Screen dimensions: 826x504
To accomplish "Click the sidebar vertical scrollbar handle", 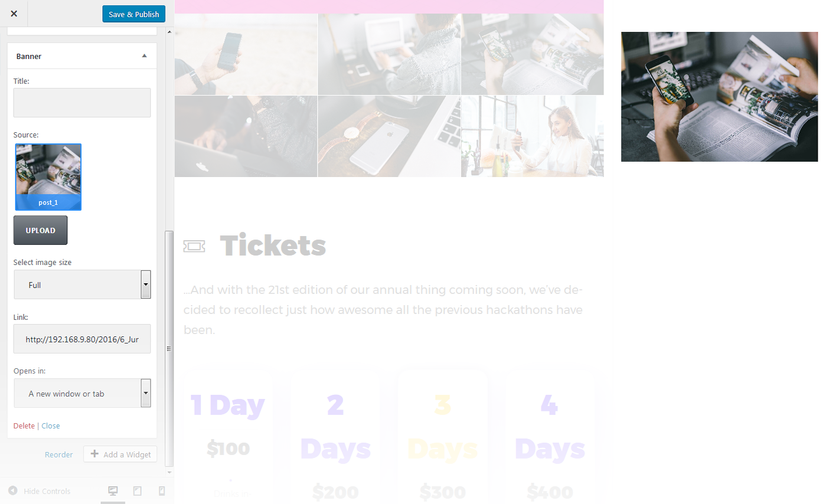I will tap(169, 348).
